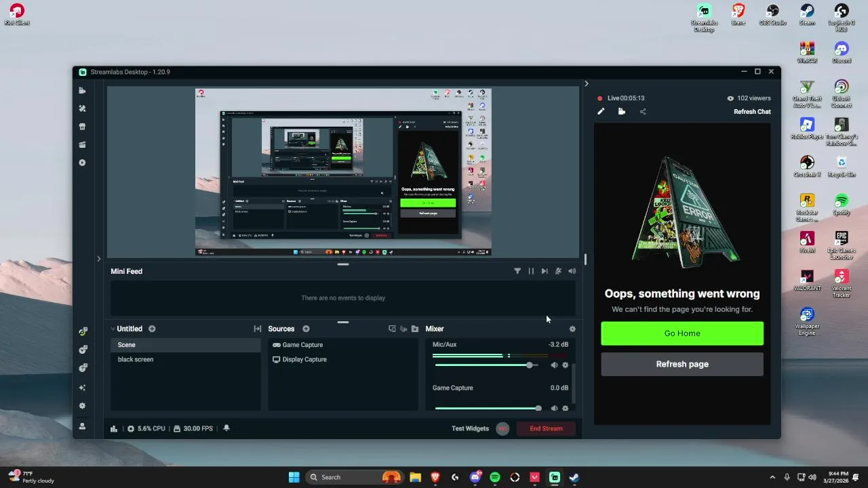Open the account profile icon in sidebar
868x488 pixels.
tap(82, 426)
